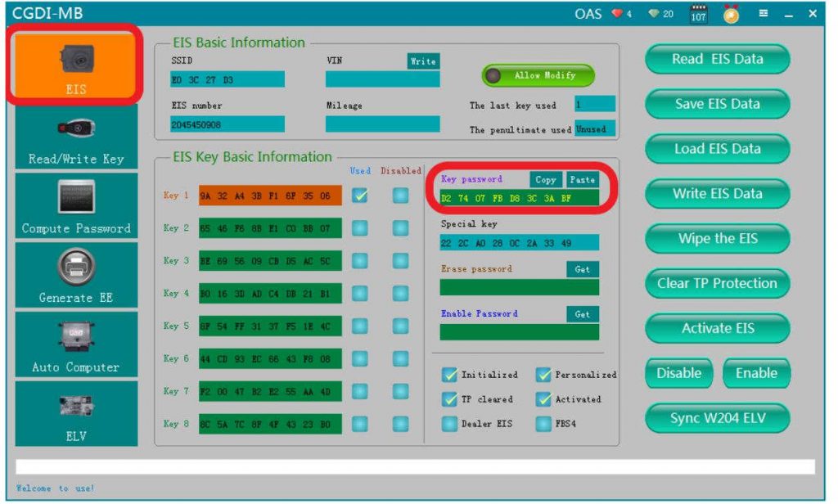Click the VIN input field

pos(383,79)
